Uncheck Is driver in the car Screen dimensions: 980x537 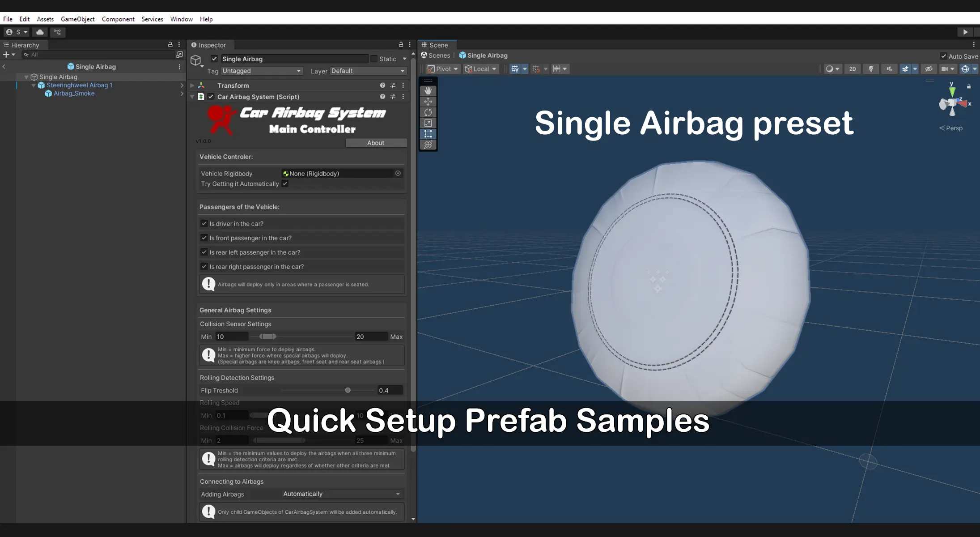click(204, 223)
